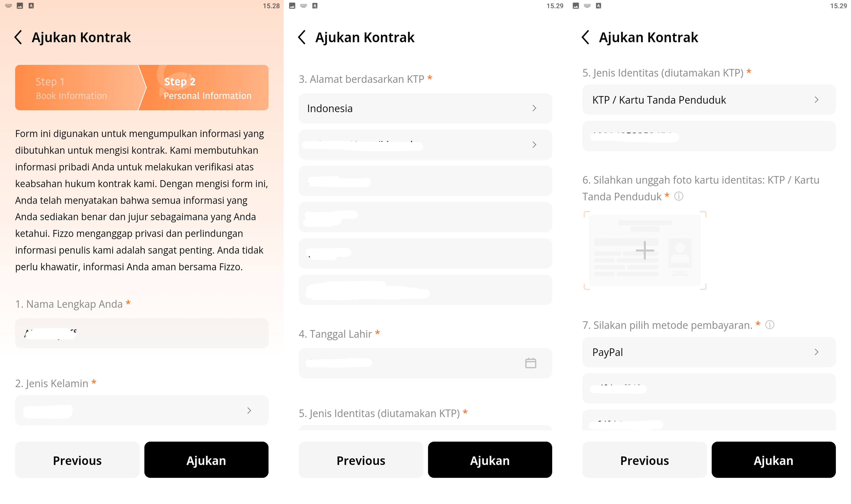Open the PayPal payment method dropdown
Image resolution: width=851 pixels, height=504 pixels.
click(x=709, y=352)
